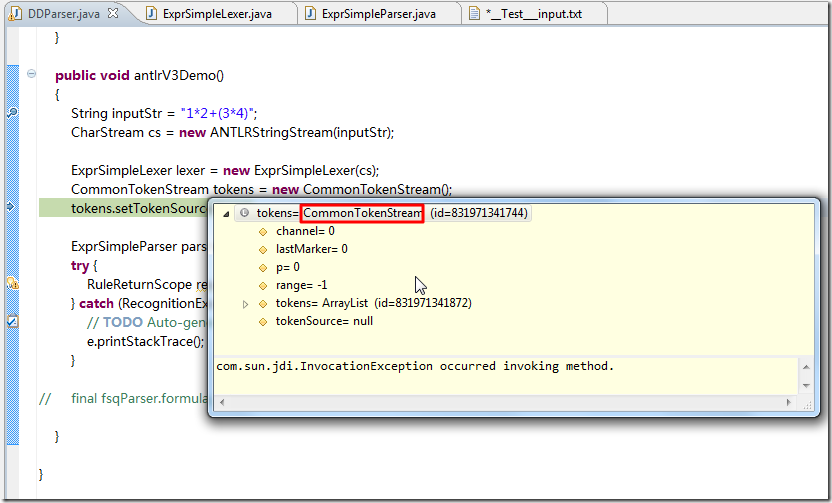832x503 pixels.
Task: Click the highlighted tokens.setTokenSource line
Action: pyautogui.click(x=123, y=208)
